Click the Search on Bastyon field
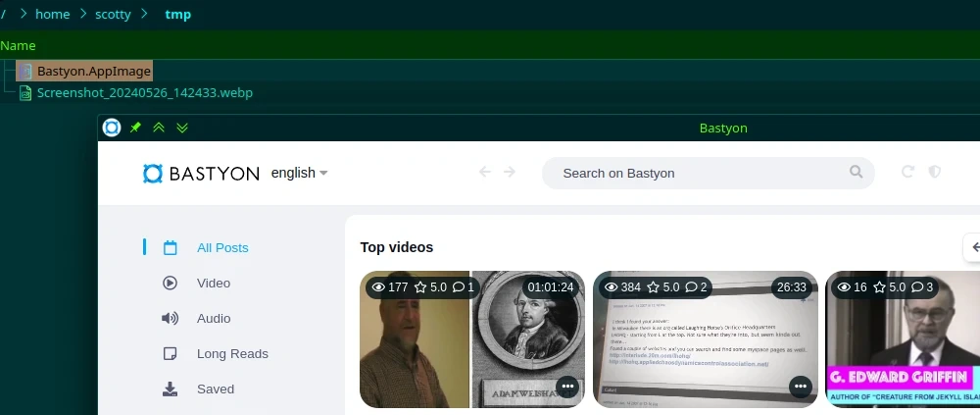Screen dimensions: 980x415 [709, 173]
